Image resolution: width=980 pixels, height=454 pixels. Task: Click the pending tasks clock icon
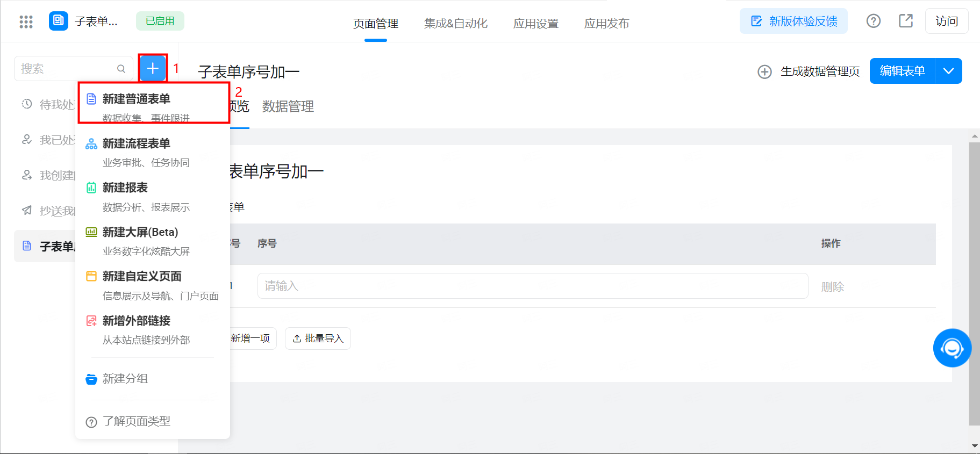click(27, 104)
